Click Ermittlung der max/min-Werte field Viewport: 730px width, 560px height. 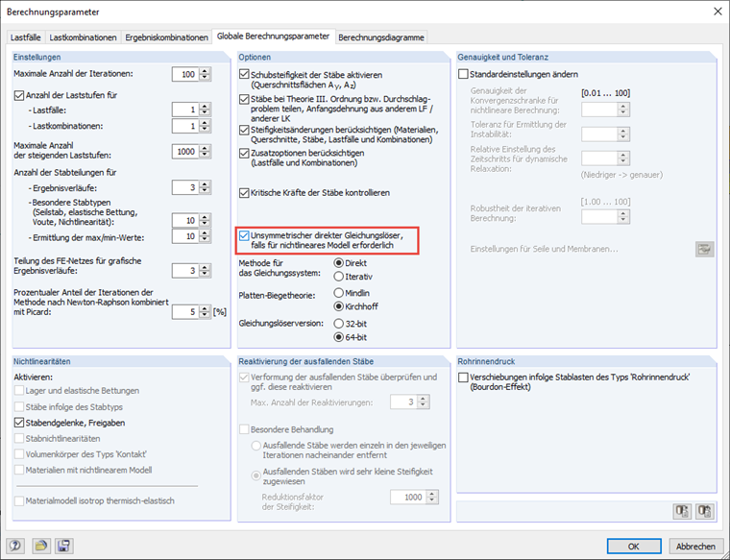[185, 236]
